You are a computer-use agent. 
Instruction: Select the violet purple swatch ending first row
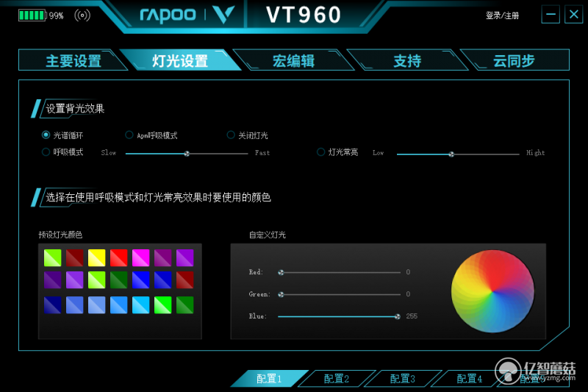pyautogui.click(x=185, y=257)
